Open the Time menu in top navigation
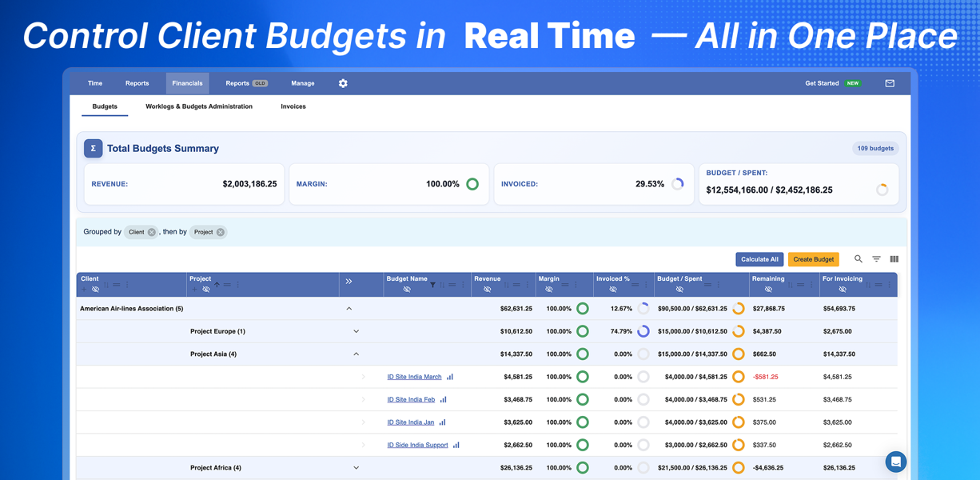This screenshot has height=480, width=980. (x=95, y=83)
